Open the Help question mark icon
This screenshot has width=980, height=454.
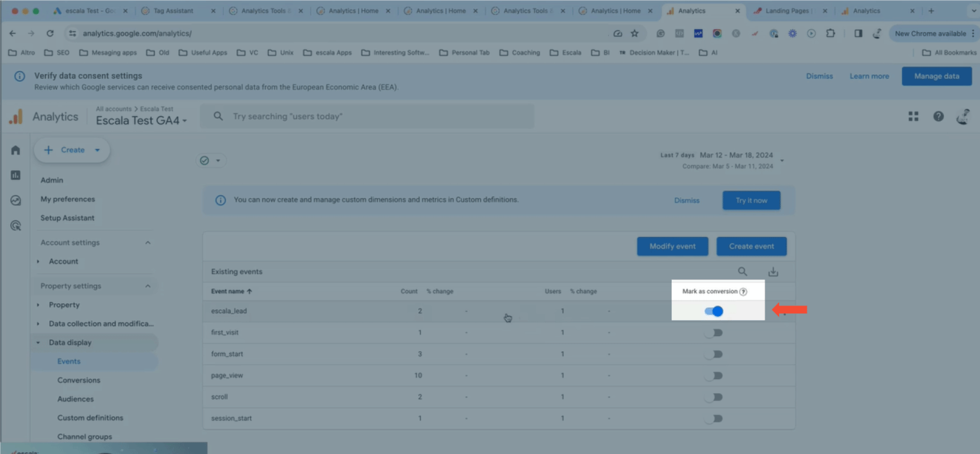pyautogui.click(x=938, y=117)
